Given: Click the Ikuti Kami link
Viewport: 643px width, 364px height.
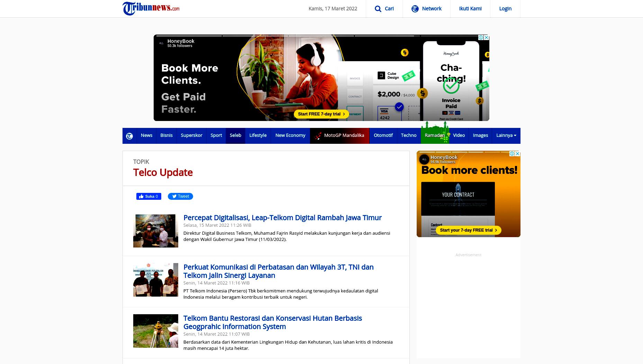Looking at the screenshot, I should click(470, 9).
